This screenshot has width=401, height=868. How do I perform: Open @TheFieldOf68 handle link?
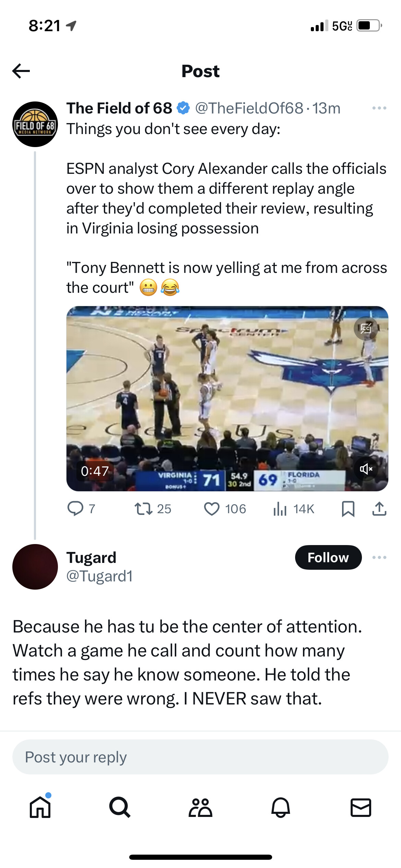249,108
